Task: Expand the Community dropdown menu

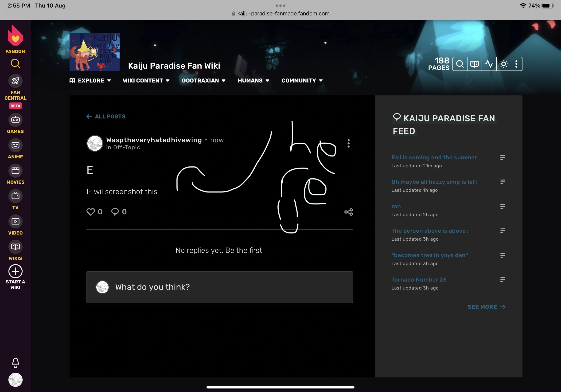Action: [x=302, y=81]
